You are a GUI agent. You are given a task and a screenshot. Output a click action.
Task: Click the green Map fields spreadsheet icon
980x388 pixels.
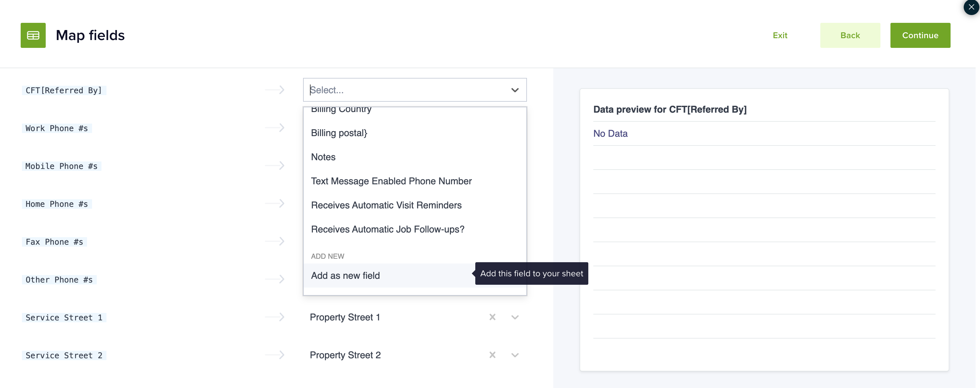[x=33, y=35]
